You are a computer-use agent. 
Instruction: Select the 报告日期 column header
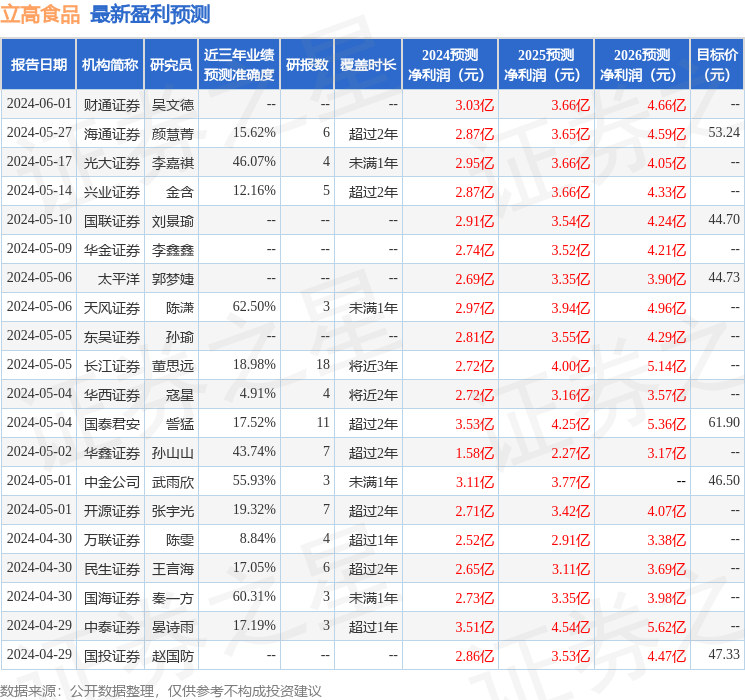pos(38,65)
